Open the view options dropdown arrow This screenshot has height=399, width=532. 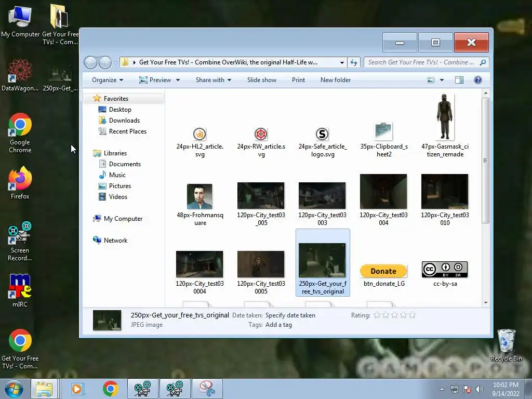(442, 80)
